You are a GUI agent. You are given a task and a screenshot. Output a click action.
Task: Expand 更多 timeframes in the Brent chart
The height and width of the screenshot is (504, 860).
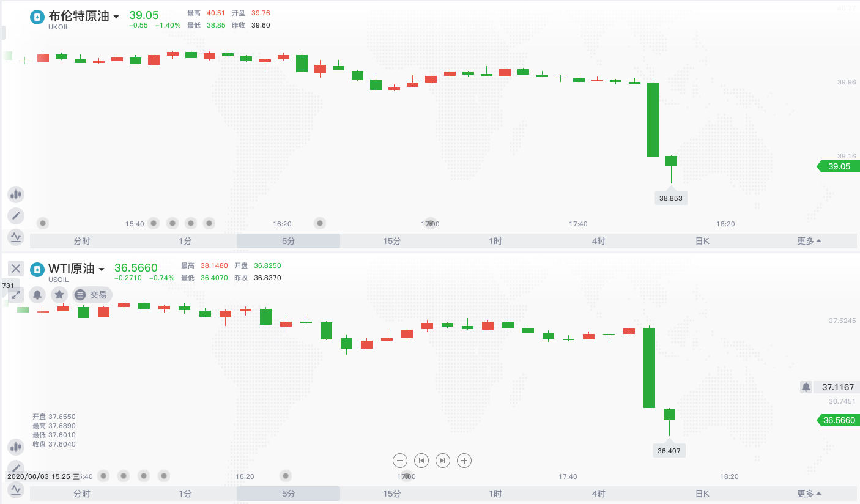coord(809,241)
